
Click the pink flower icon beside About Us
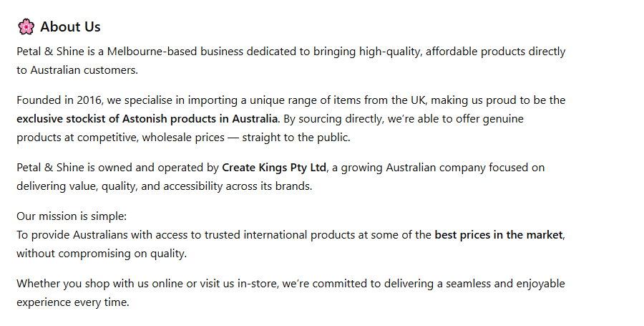26,27
